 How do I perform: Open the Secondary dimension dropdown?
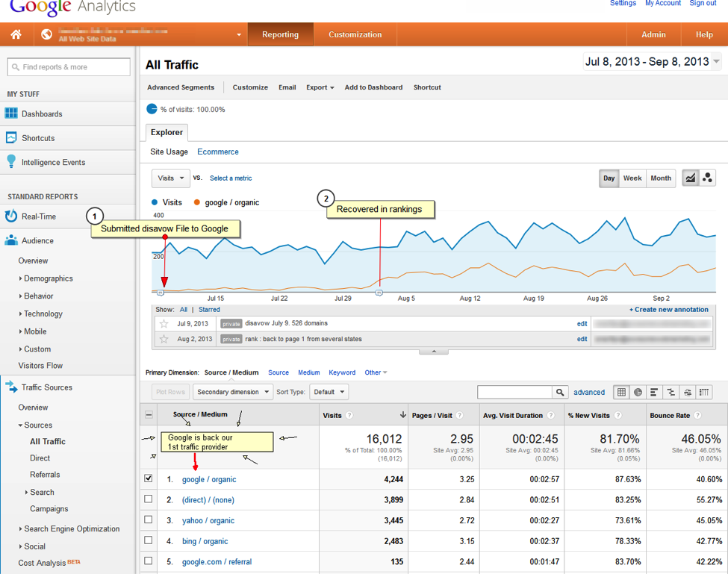coord(233,392)
